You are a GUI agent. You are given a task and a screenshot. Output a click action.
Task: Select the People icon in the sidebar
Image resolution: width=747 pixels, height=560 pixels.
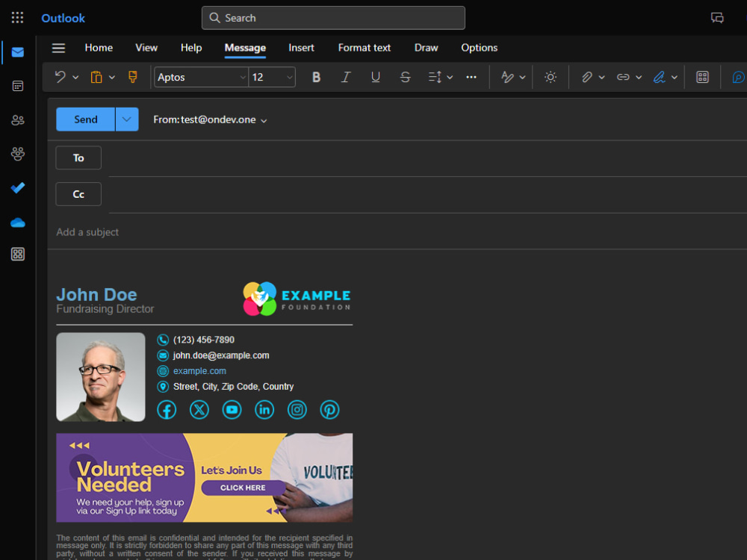coord(17,119)
